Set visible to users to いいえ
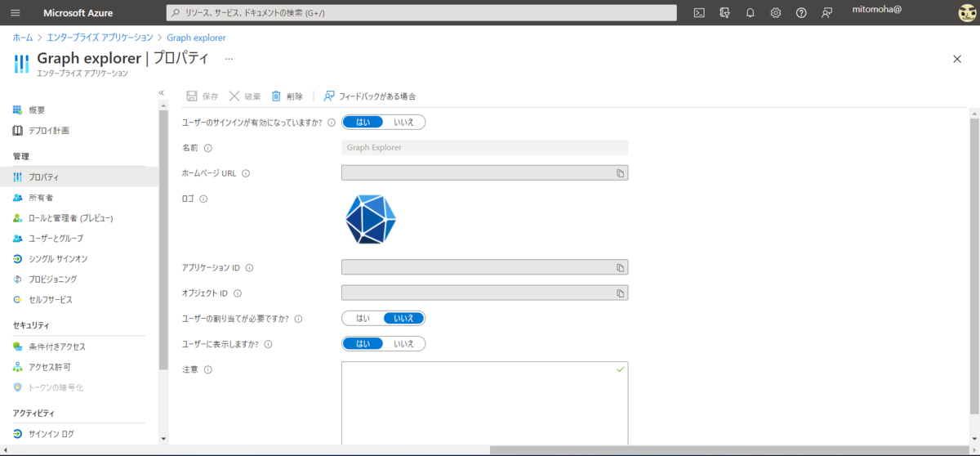980x456 pixels. [x=403, y=344]
